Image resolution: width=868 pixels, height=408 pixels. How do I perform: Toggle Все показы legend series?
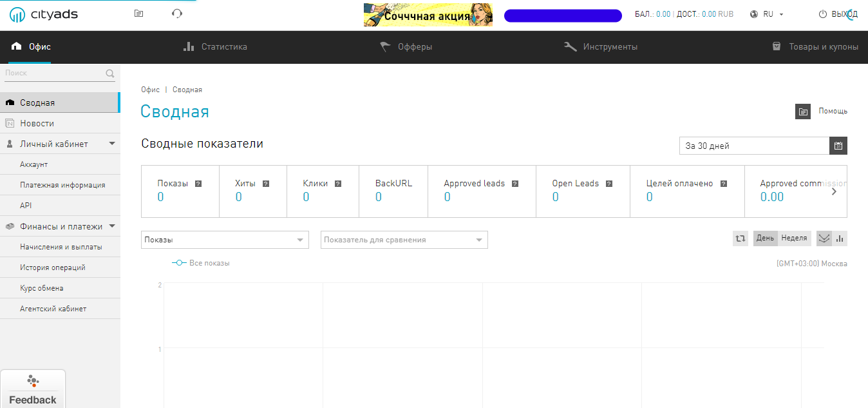(201, 263)
